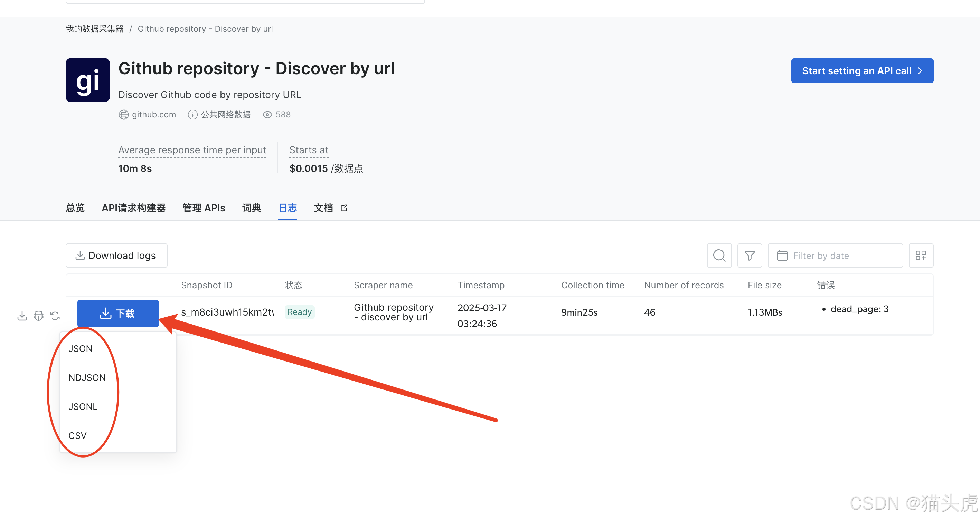Click the 状态 column header
The height and width of the screenshot is (520, 980).
pyautogui.click(x=294, y=285)
